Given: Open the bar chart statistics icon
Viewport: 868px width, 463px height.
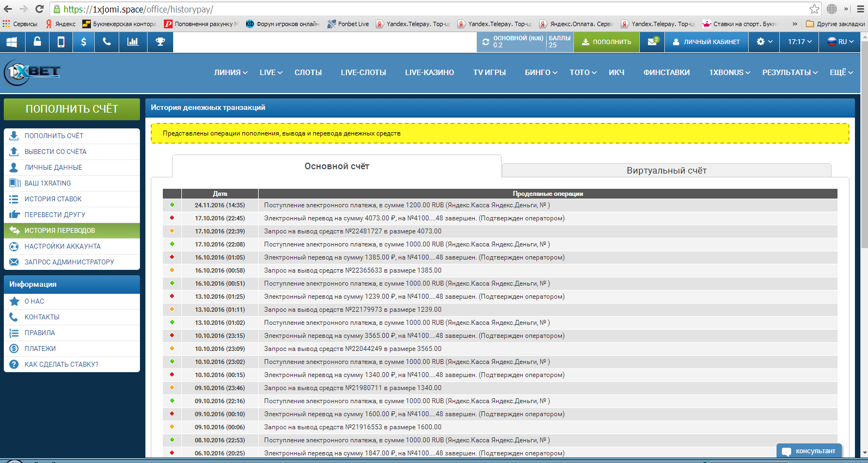Looking at the screenshot, I should pos(133,42).
